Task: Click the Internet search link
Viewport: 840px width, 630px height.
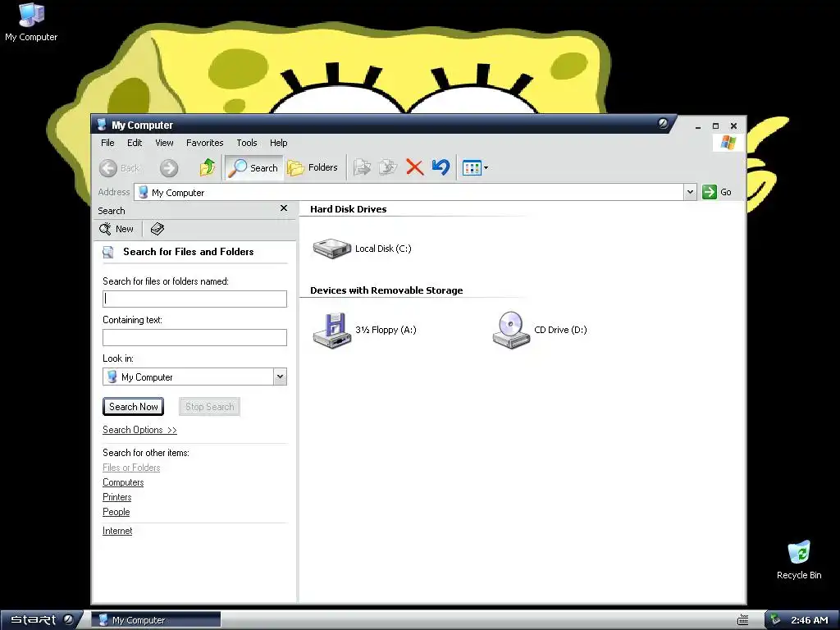Action: point(117,531)
